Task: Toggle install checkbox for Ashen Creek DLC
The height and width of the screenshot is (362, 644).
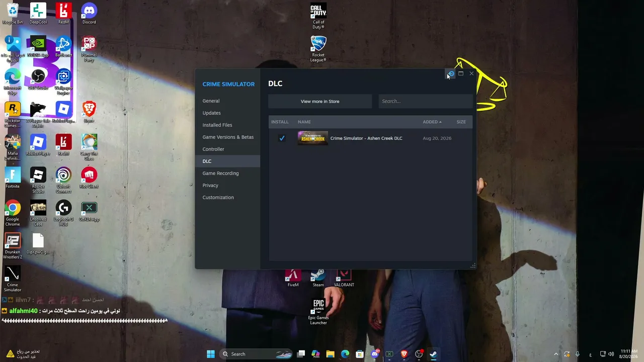Action: (x=282, y=138)
